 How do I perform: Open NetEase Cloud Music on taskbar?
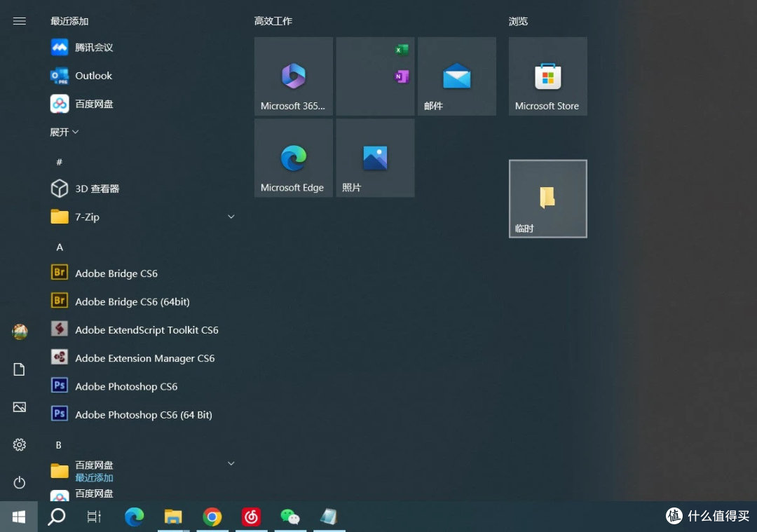click(x=251, y=517)
